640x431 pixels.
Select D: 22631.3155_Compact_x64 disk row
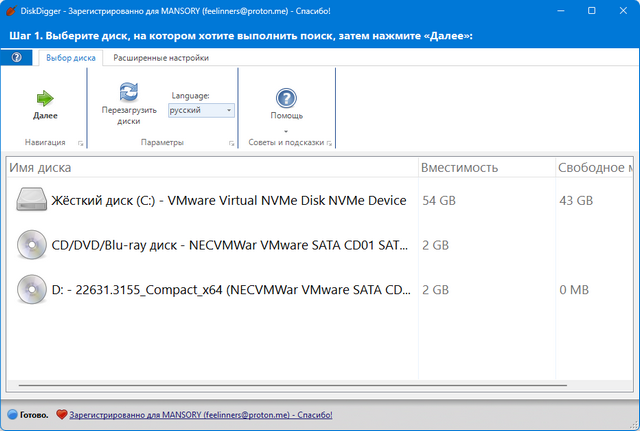320,289
